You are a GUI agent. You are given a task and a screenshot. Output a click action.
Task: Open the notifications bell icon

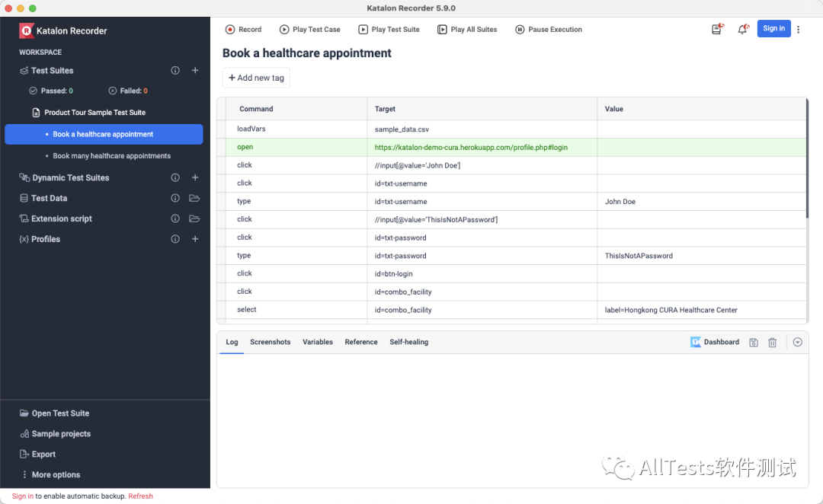742,29
